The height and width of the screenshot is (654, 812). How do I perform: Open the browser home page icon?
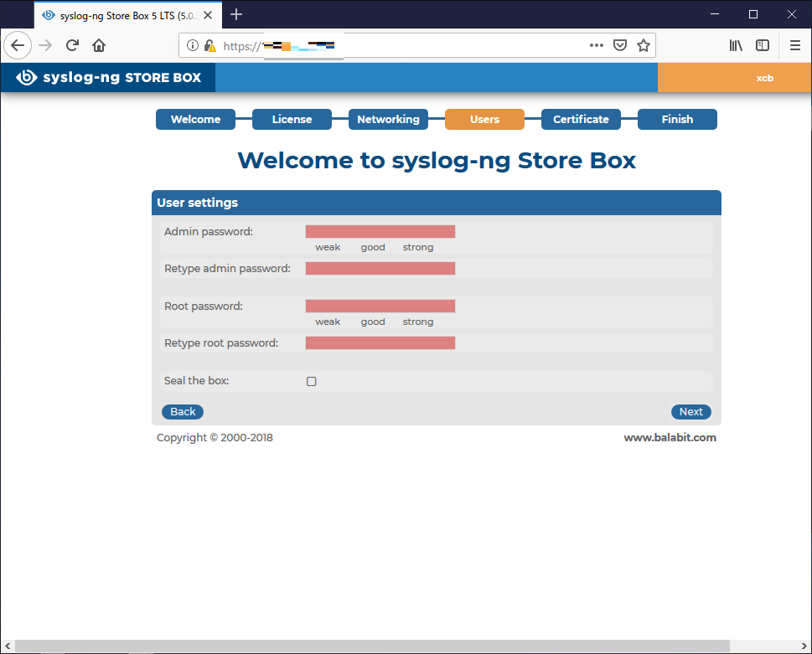click(x=99, y=45)
